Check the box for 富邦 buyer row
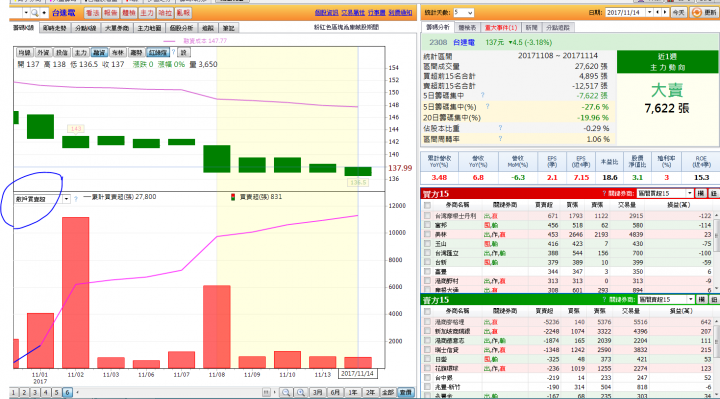This screenshot has width=720, height=399. pyautogui.click(x=428, y=225)
